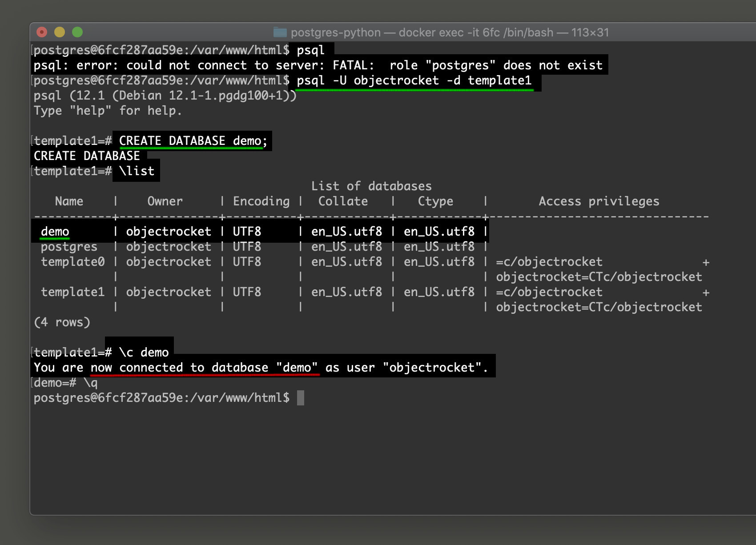Click the blinking terminal cursor block
Screen dimensions: 756x545
pyautogui.click(x=301, y=397)
